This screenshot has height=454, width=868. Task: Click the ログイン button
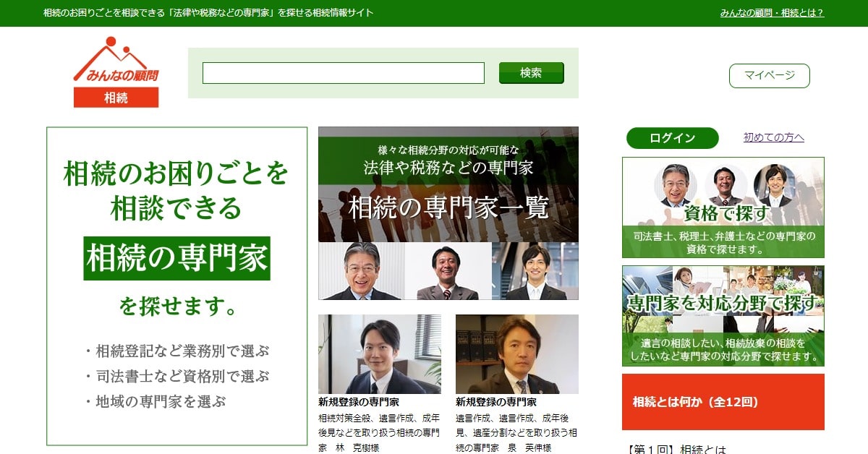coord(672,138)
